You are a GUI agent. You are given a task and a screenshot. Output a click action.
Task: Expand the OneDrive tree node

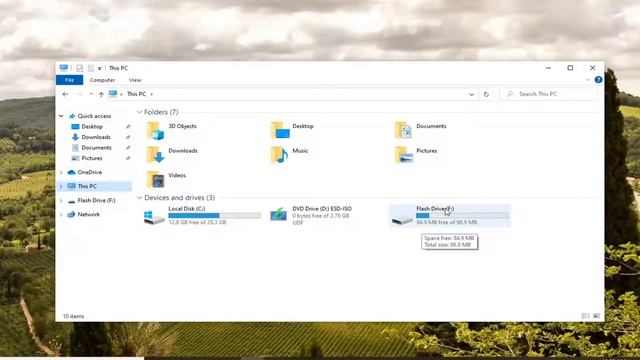tap(61, 172)
